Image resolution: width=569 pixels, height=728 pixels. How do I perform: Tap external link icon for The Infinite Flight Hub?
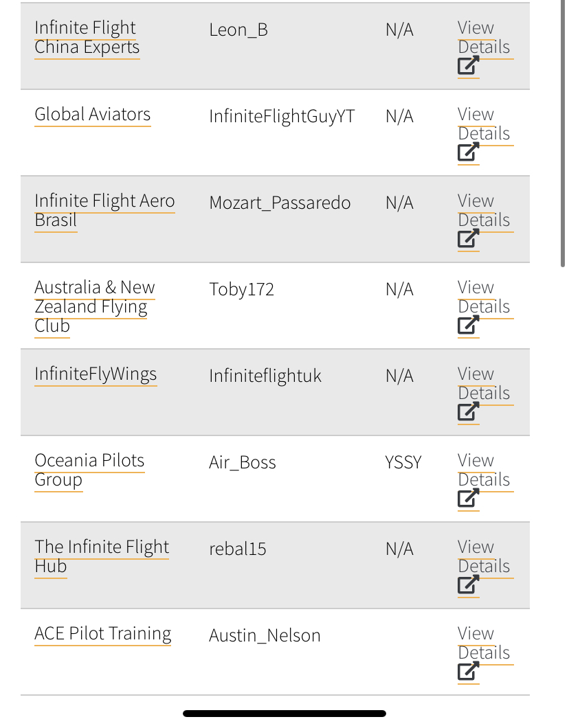pyautogui.click(x=468, y=585)
